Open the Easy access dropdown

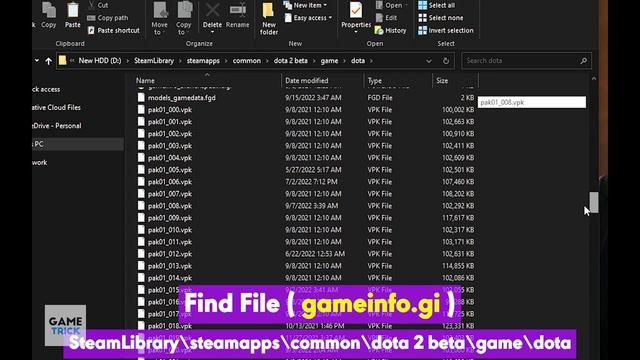tap(308, 18)
